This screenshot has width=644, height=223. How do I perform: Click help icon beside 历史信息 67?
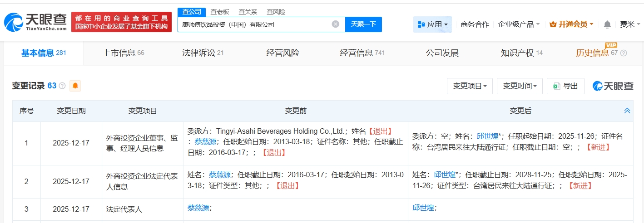(x=624, y=53)
